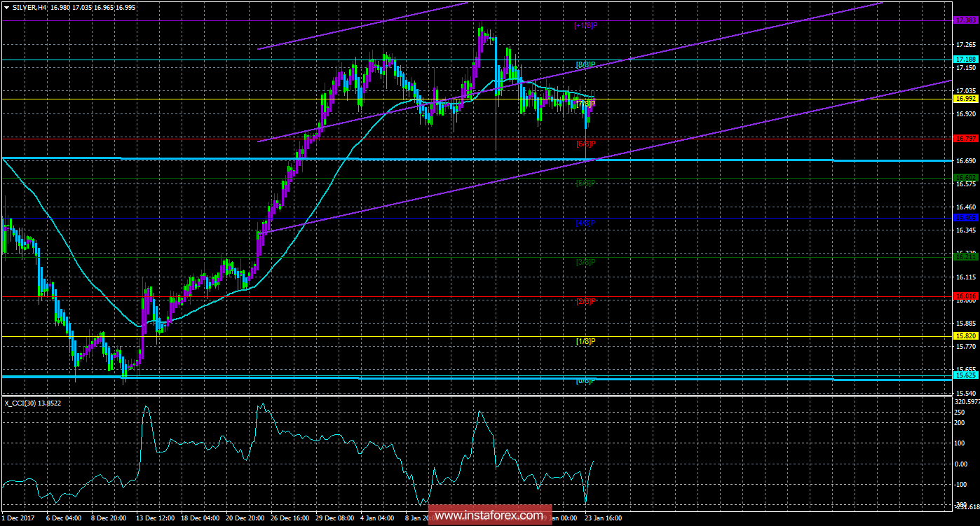Select the yellow 15.820 price tag
Screen dimensions: 980x526
(965, 336)
